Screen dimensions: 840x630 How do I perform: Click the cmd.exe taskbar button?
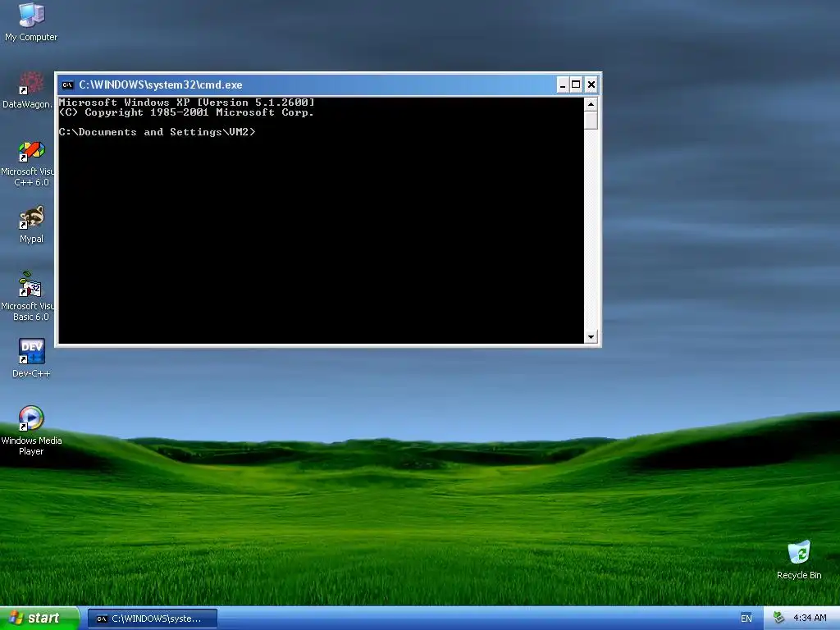[x=153, y=619]
